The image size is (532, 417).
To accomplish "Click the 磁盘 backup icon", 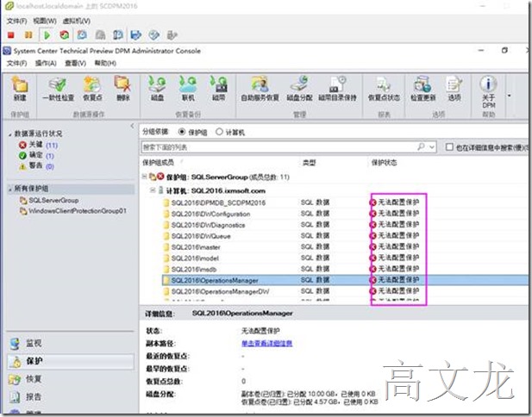I will [157, 89].
